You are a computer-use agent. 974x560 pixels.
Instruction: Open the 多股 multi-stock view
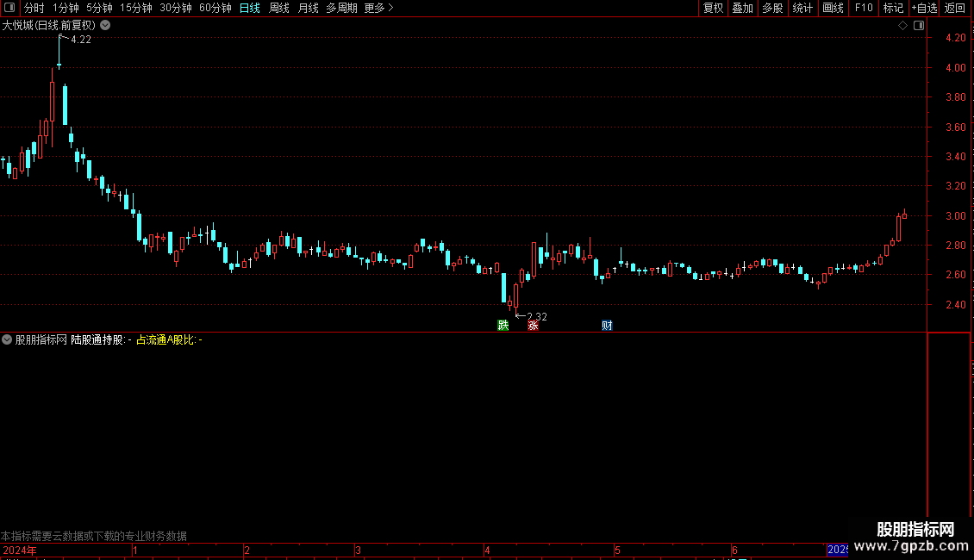(x=773, y=8)
